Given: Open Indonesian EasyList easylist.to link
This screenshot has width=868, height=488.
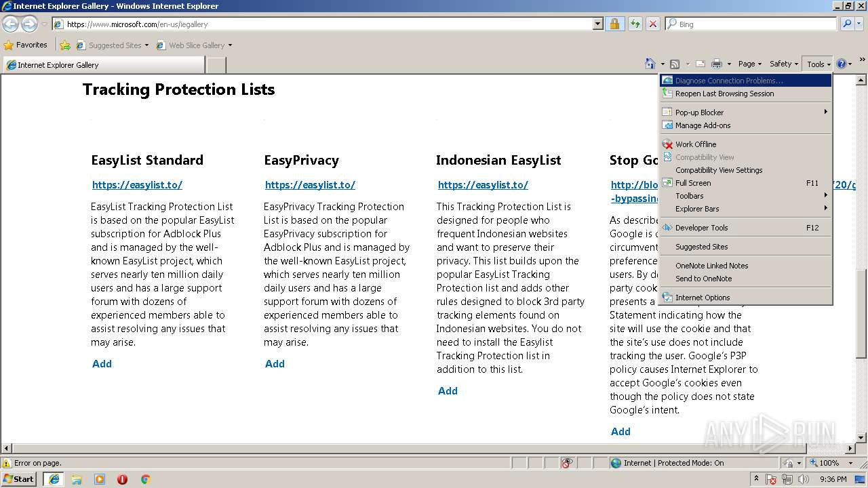Looking at the screenshot, I should [483, 185].
